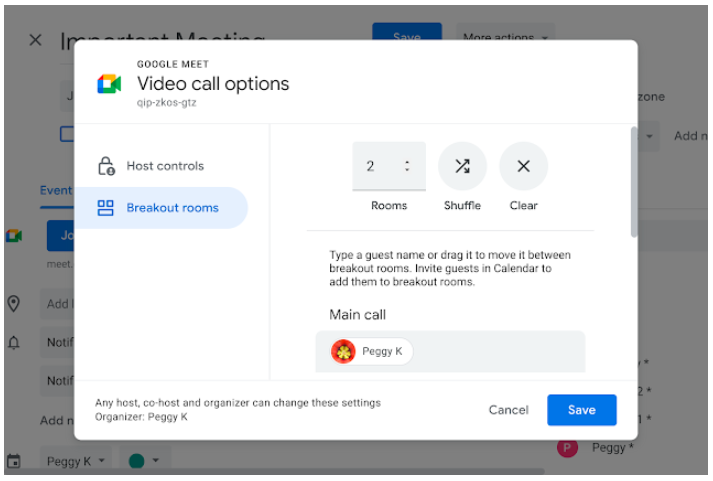Click the Clear label
Screen dimensions: 713x481
tap(523, 205)
